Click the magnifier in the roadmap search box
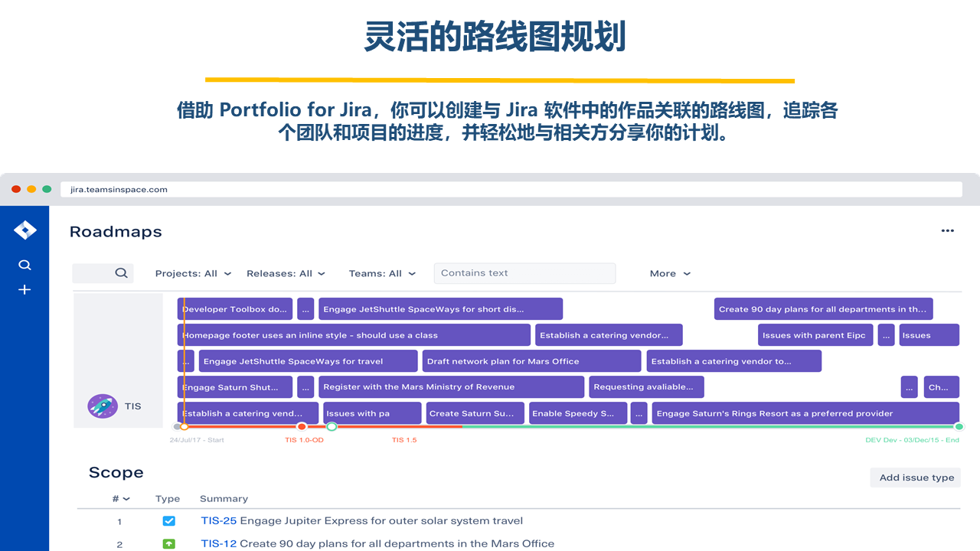 click(x=121, y=272)
